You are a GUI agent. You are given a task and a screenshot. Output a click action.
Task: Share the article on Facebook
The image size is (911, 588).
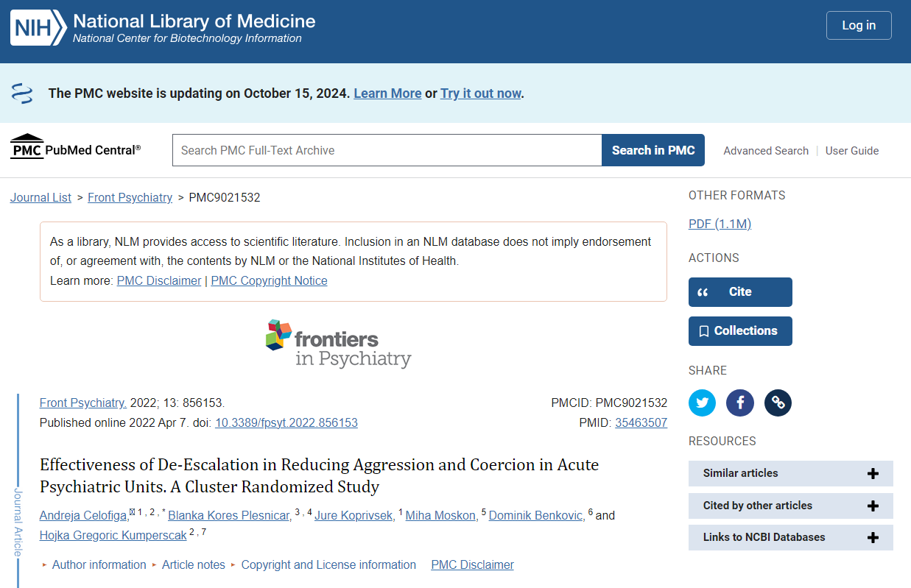coord(740,403)
